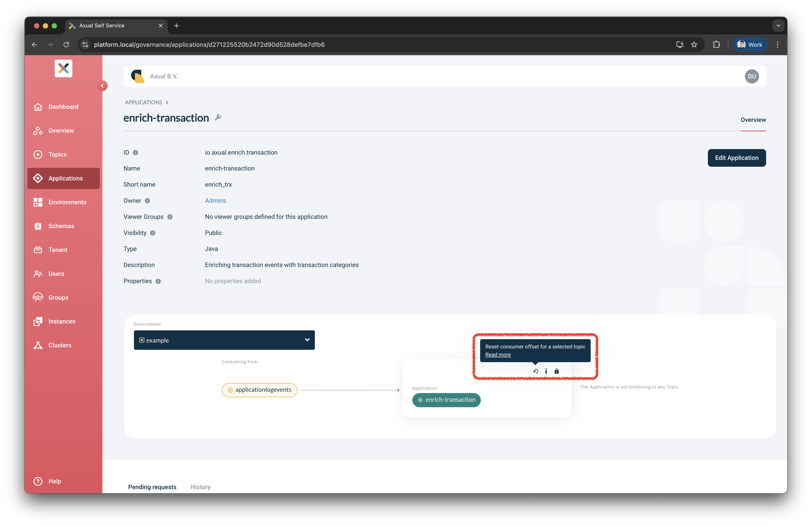Open the DU user avatar menu

752,76
